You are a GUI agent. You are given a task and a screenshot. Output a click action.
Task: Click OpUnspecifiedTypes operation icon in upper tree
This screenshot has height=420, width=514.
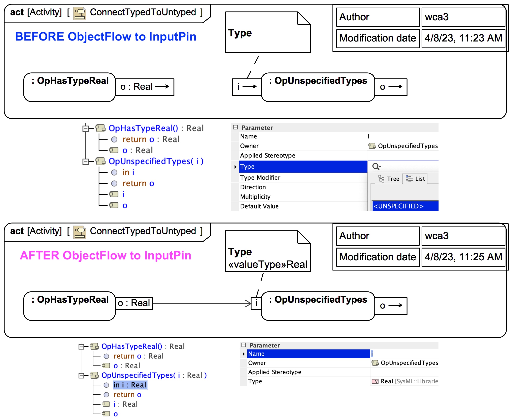[x=100, y=161]
